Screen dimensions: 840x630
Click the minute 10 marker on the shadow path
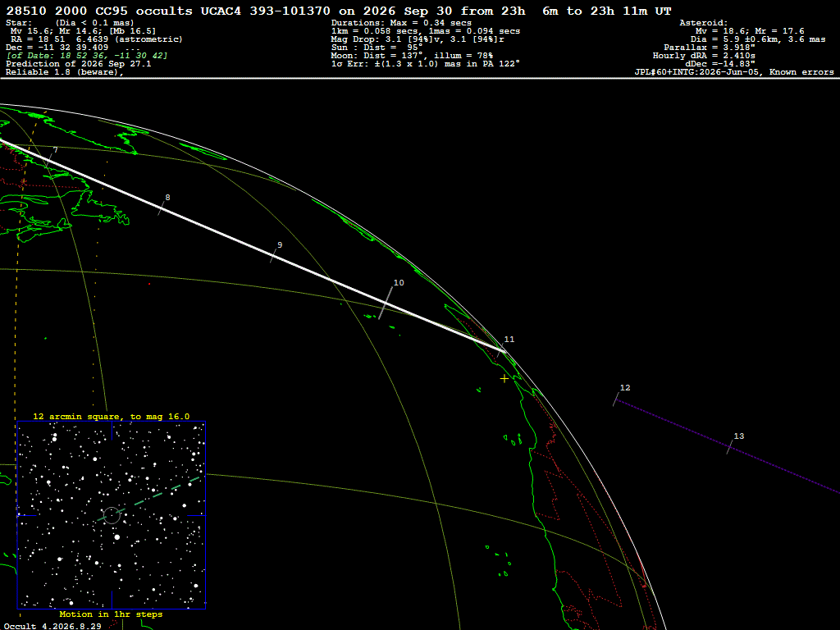[386, 304]
